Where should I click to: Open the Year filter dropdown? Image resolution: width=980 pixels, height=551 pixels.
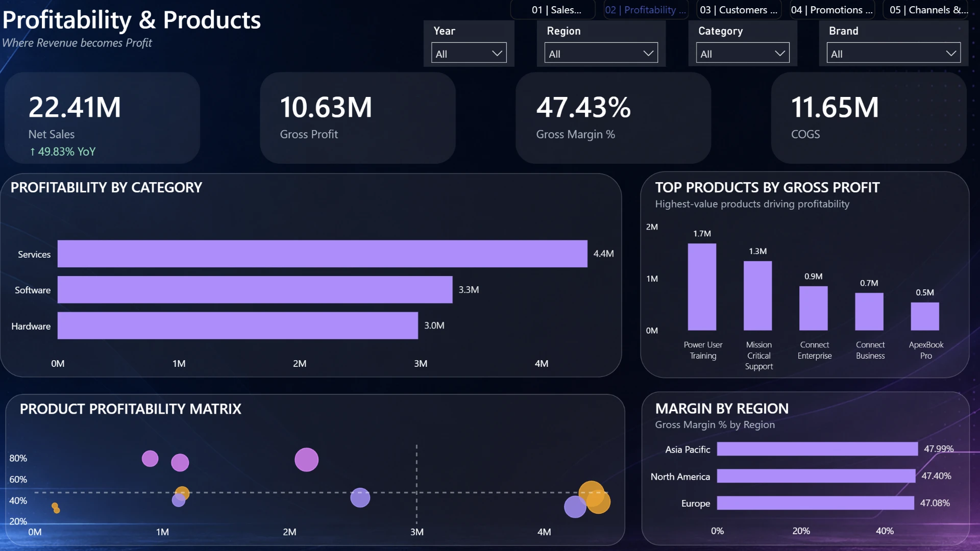469,53
